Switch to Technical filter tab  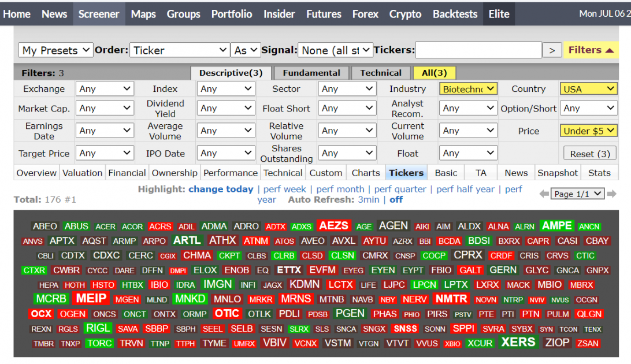click(x=381, y=73)
